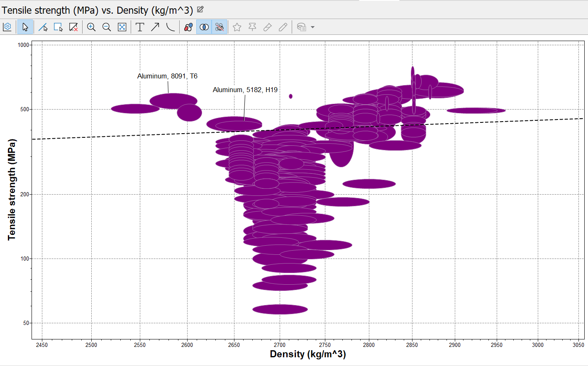Click the star favorite button

coord(237,27)
